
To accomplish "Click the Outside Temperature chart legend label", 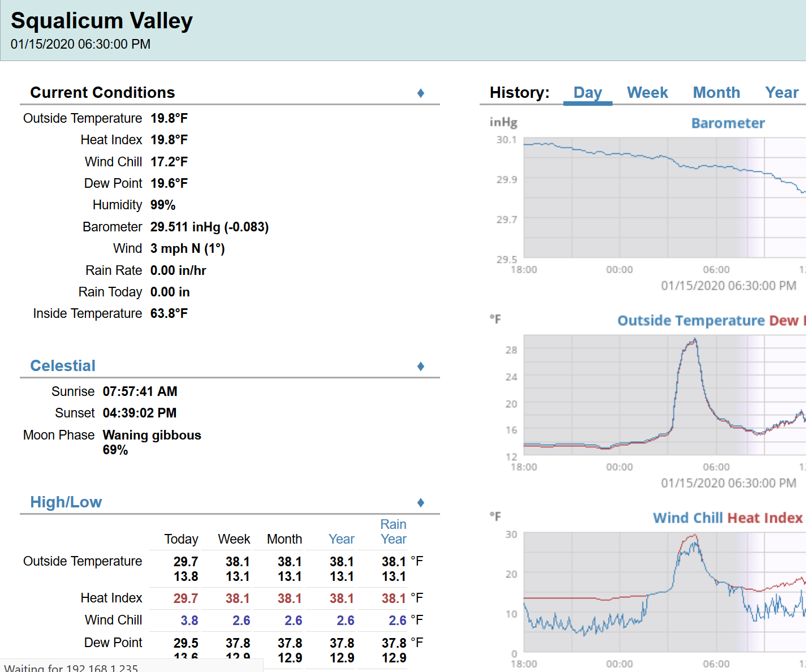I will point(691,320).
